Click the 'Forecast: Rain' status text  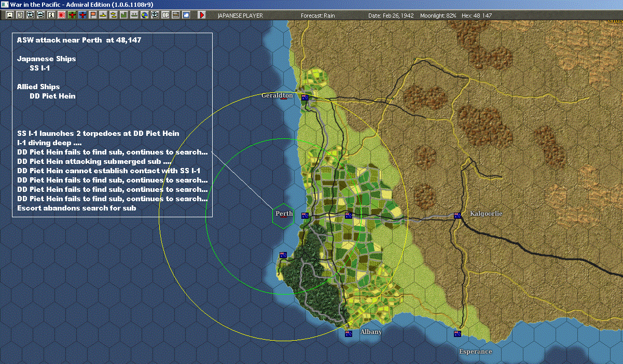coord(317,16)
